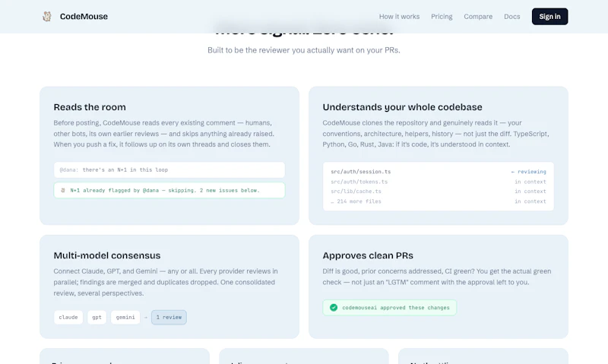Image resolution: width=608 pixels, height=364 pixels.
Task: Click in context label beside tokens.ts
Action: 530,182
